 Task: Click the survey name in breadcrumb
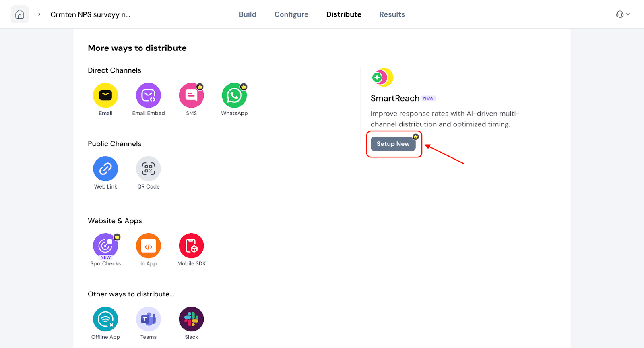pyautogui.click(x=90, y=14)
